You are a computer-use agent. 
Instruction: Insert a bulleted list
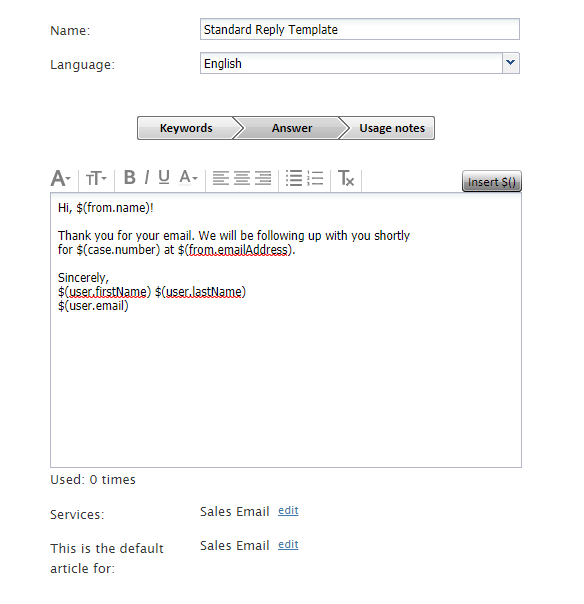[294, 178]
